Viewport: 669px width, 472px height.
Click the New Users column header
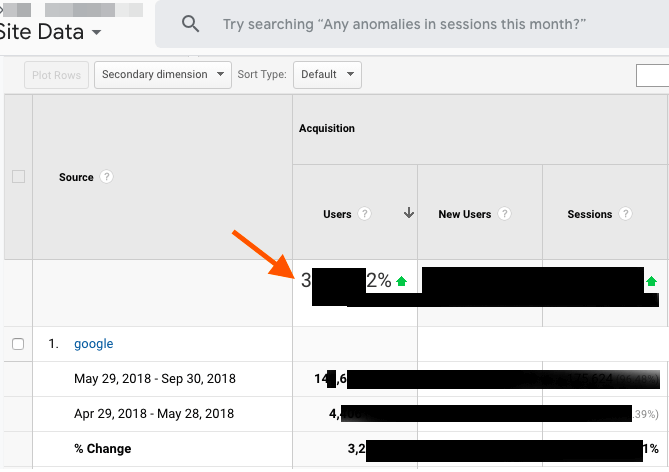(465, 214)
